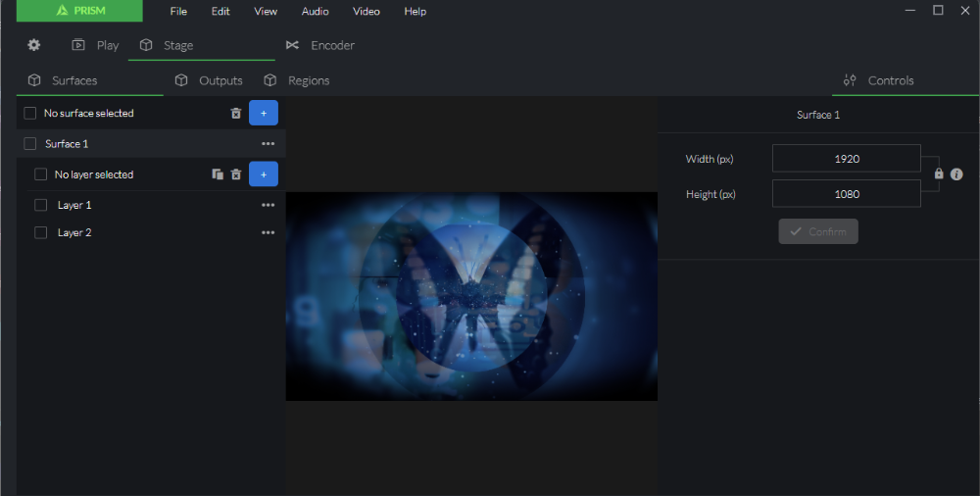
Task: Click the info icon beside dimensions
Action: [956, 174]
